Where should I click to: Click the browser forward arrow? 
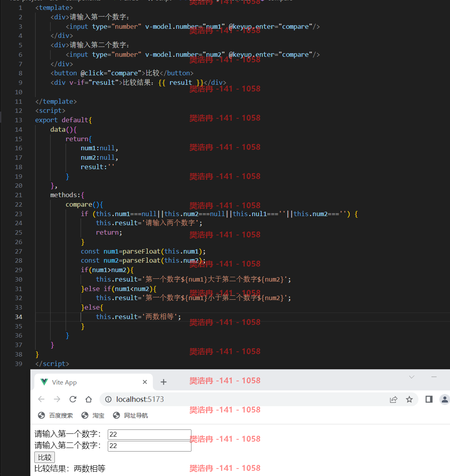57,399
